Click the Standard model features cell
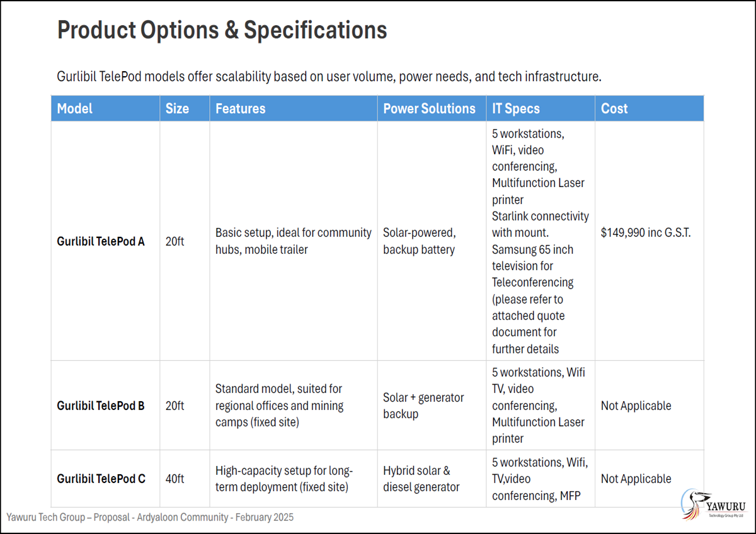 click(x=279, y=406)
